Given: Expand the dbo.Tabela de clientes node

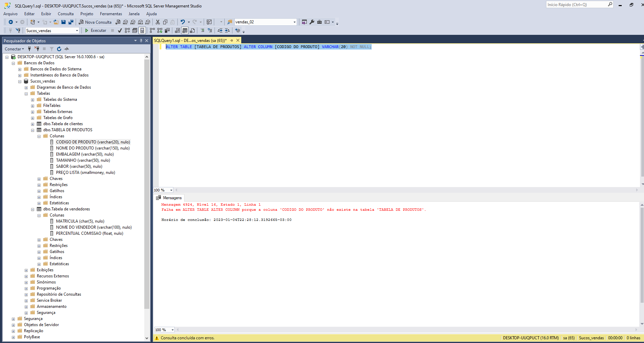Looking at the screenshot, I should [33, 124].
